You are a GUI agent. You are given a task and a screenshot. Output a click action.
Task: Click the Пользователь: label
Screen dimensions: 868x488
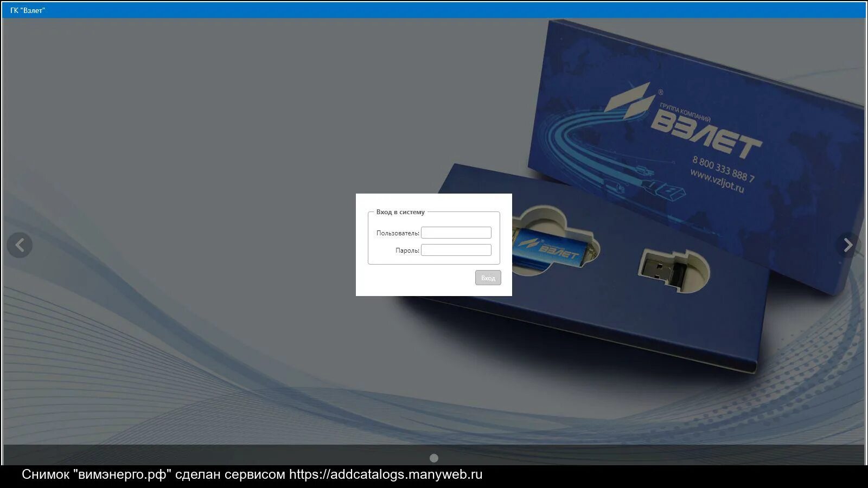click(x=398, y=233)
